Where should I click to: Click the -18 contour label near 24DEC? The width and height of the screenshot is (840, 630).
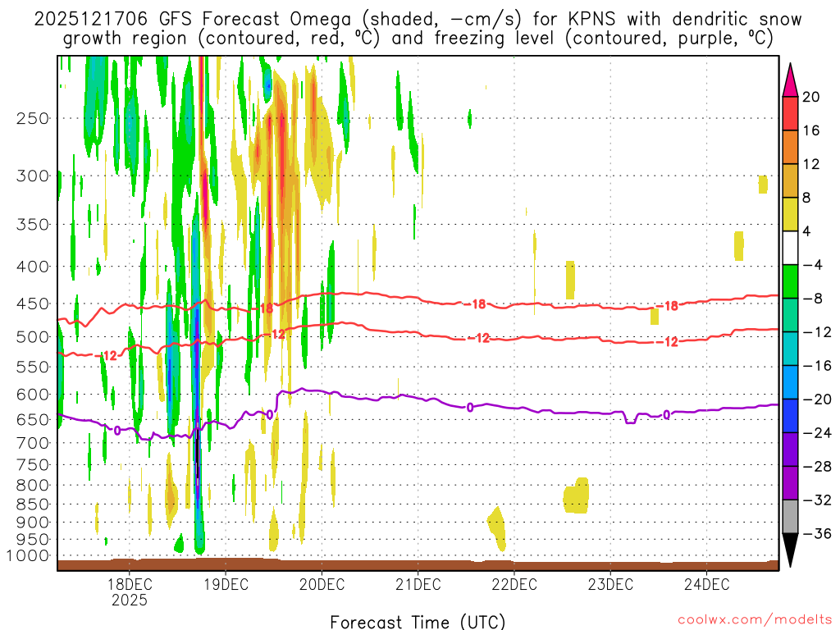[x=668, y=306]
